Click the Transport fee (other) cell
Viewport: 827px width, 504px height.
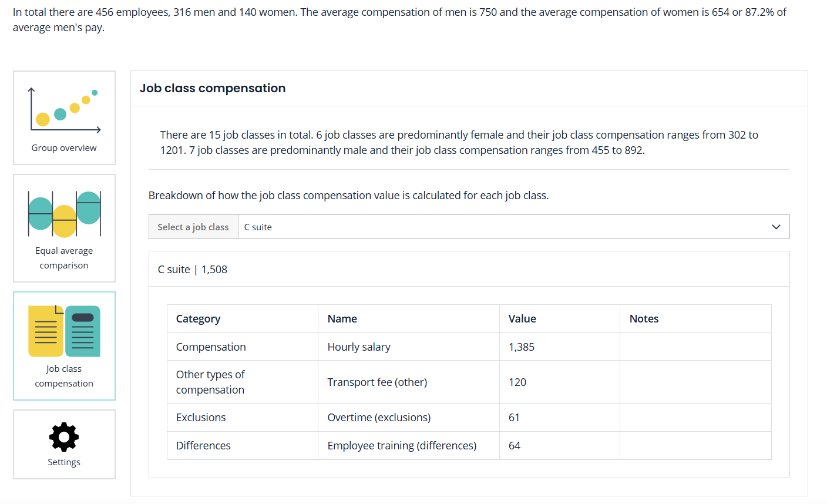[377, 382]
